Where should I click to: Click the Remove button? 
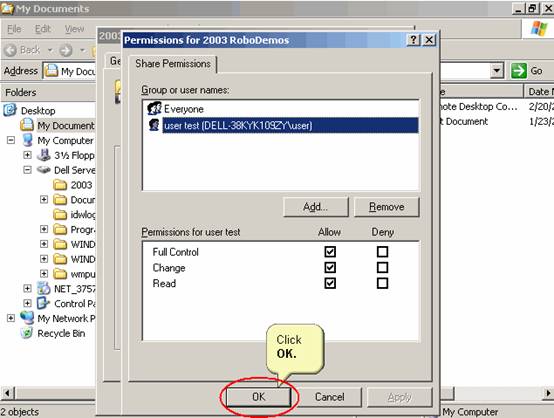coord(387,207)
